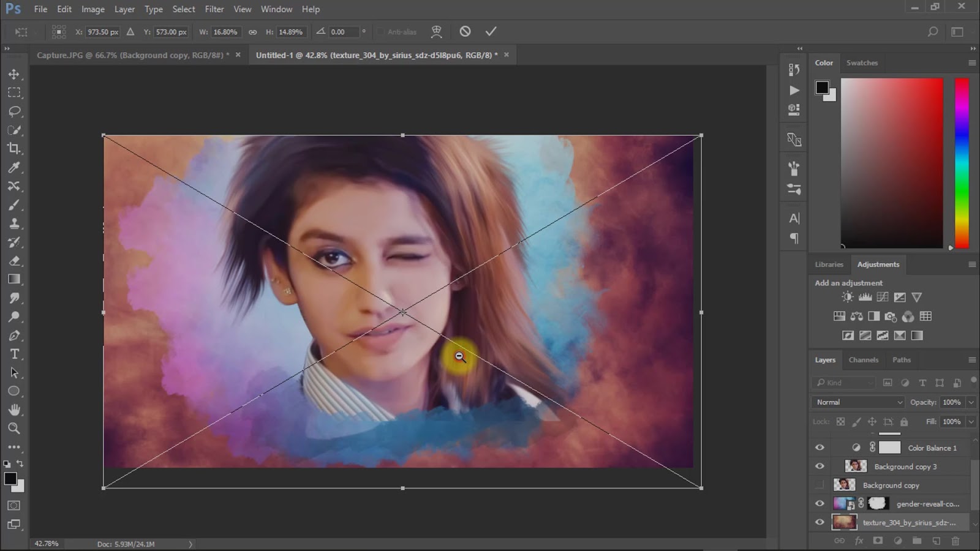Image resolution: width=980 pixels, height=551 pixels.
Task: Open the Normal blending mode dropdown
Action: [x=857, y=402]
